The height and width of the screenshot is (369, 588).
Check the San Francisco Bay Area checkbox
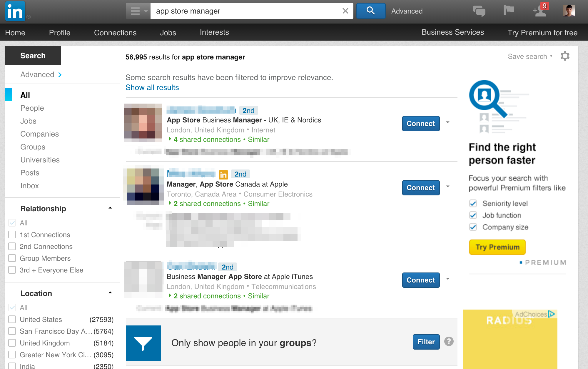click(12, 331)
